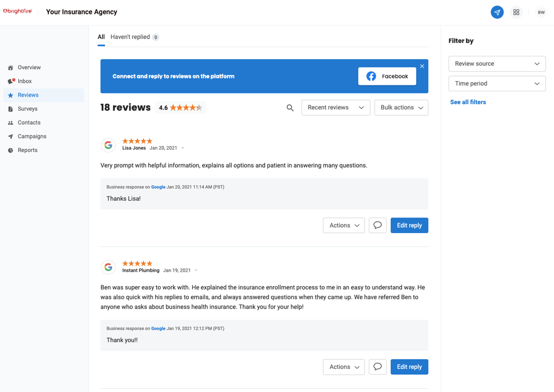
Task: Open the Recent reviews sort dropdown
Action: coord(336,107)
